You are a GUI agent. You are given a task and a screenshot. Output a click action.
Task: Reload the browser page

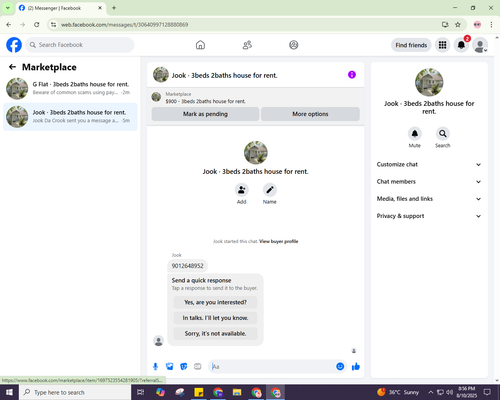(x=37, y=24)
